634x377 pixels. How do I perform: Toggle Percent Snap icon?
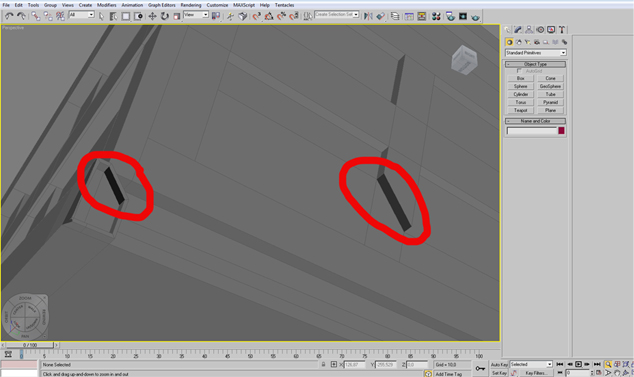point(281,16)
